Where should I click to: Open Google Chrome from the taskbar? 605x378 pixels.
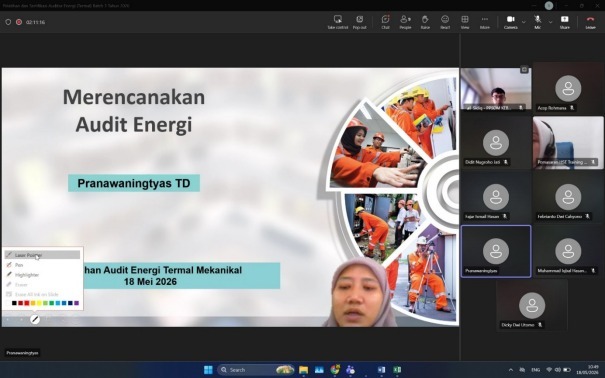pos(335,370)
